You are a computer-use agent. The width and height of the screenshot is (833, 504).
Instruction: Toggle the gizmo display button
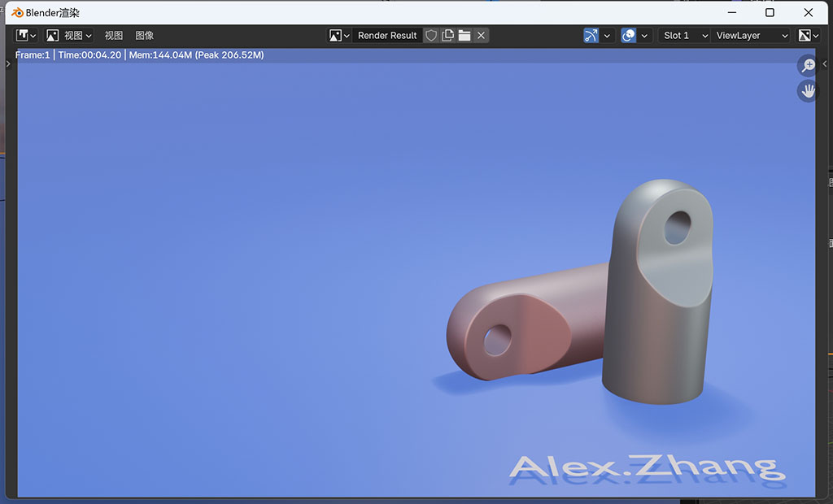[x=591, y=36]
